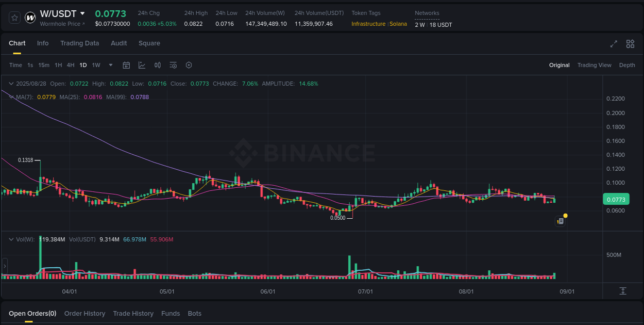This screenshot has height=325, width=644.
Task: Open the Solana network link
Action: pyautogui.click(x=398, y=24)
